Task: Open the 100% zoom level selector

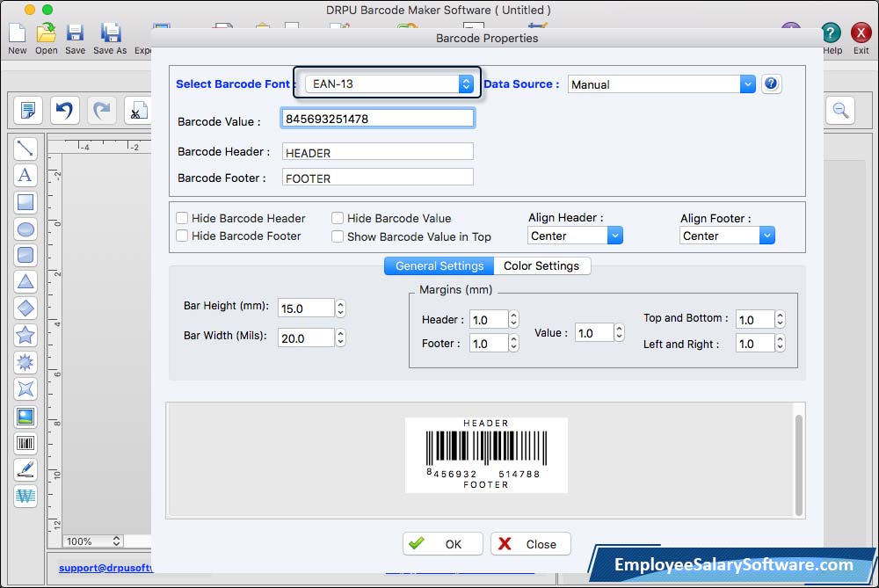Action: [x=93, y=541]
